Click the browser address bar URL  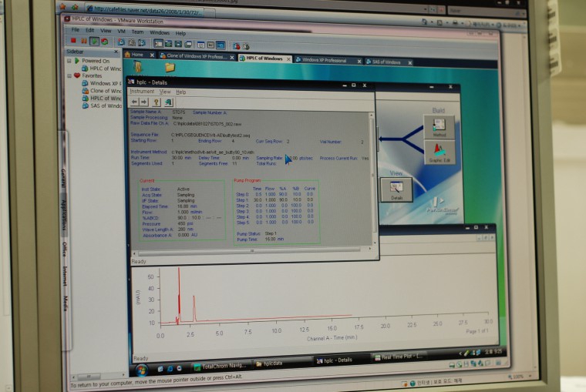(x=147, y=12)
